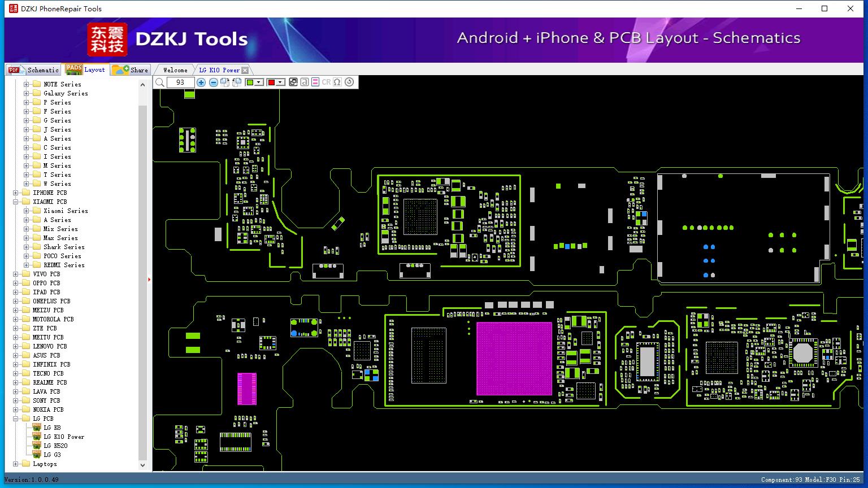Click the rotate board clockwise icon
Image resolution: width=868 pixels, height=488 pixels.
tap(225, 82)
